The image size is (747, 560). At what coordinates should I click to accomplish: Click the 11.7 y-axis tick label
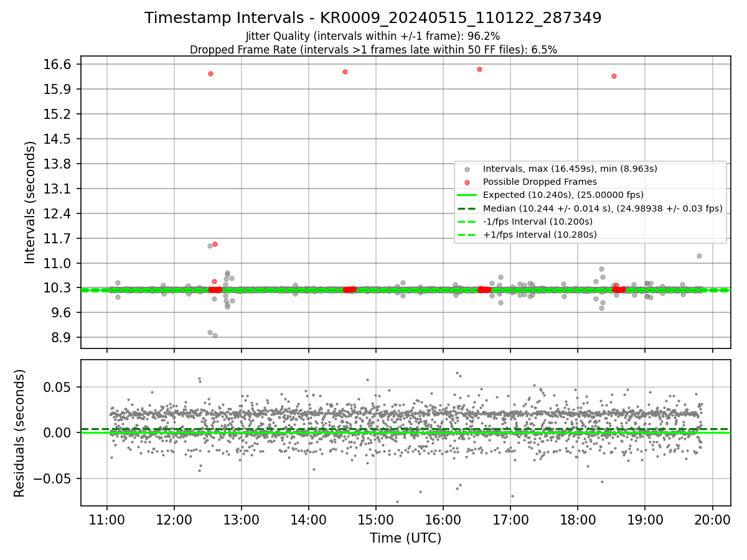(59, 238)
